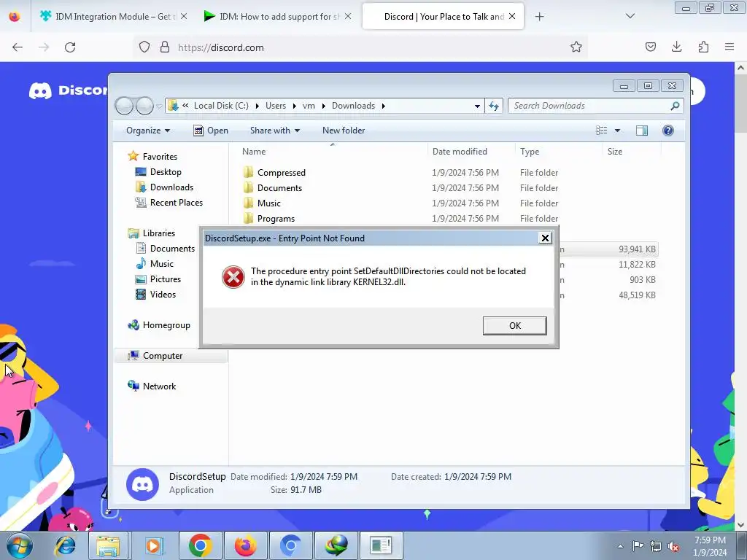747x560 pixels.
Task: Open a new Firefox tab
Action: (539, 17)
